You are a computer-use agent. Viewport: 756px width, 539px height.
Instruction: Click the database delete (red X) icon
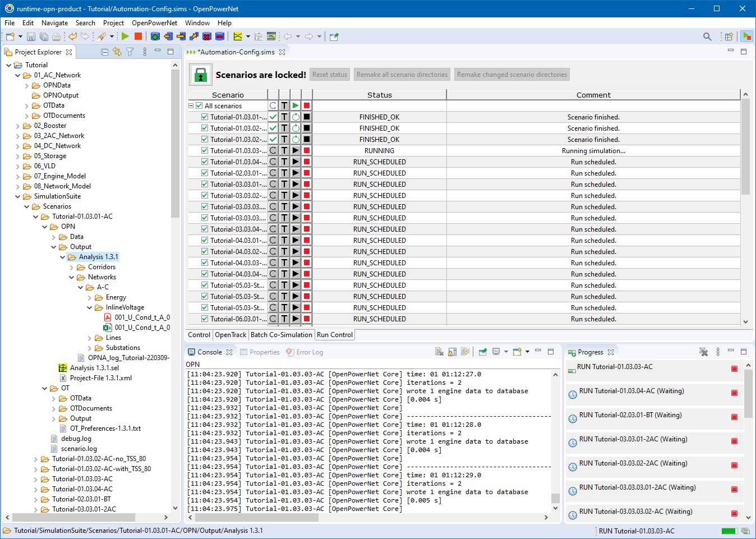[206, 36]
